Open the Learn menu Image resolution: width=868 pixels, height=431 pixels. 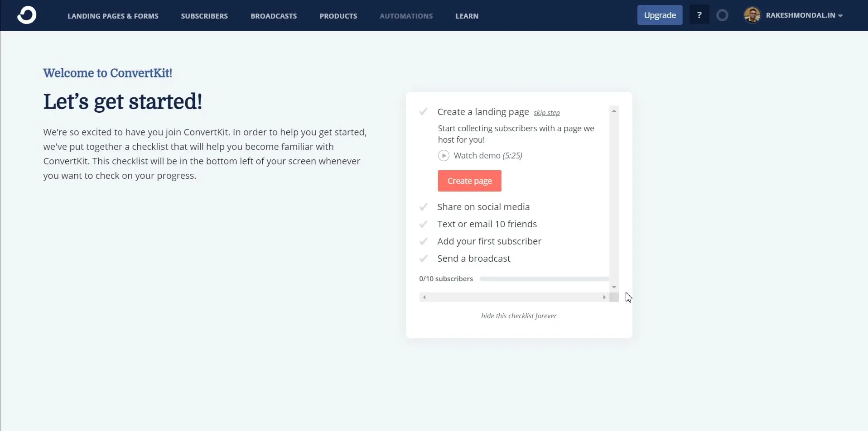467,16
